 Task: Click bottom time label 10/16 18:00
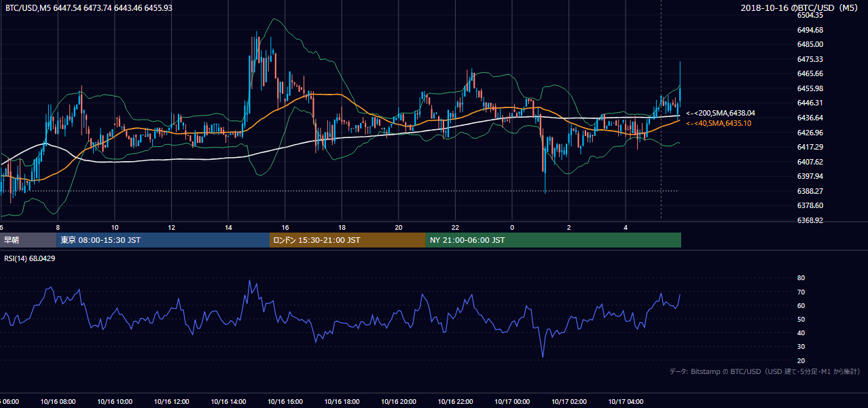pos(342,402)
